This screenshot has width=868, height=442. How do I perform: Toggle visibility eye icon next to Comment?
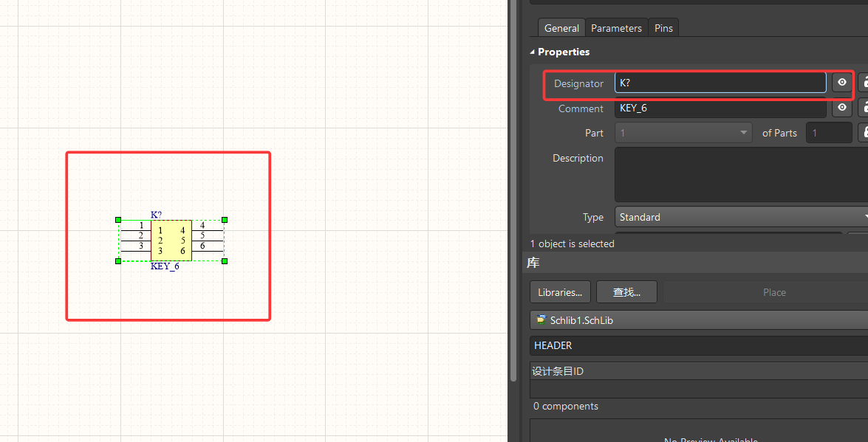841,108
